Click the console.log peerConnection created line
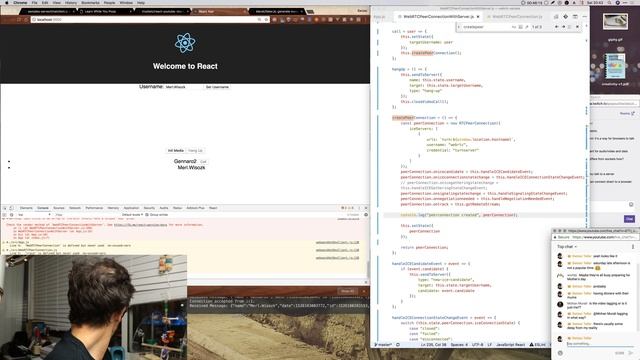 [459, 215]
